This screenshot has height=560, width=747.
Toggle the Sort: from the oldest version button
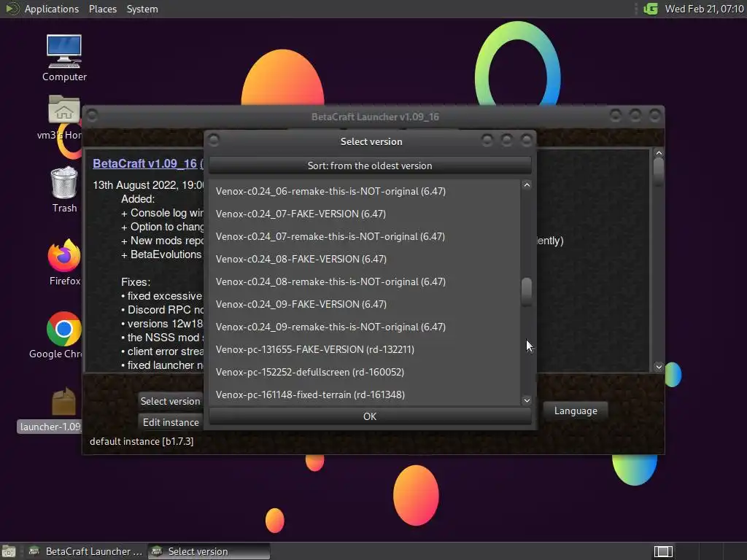click(x=370, y=166)
